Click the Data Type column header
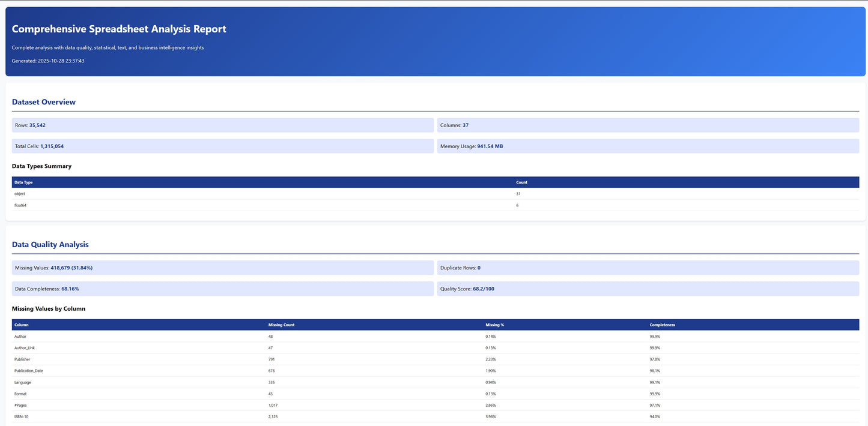Image resolution: width=868 pixels, height=426 pixels. 23,182
